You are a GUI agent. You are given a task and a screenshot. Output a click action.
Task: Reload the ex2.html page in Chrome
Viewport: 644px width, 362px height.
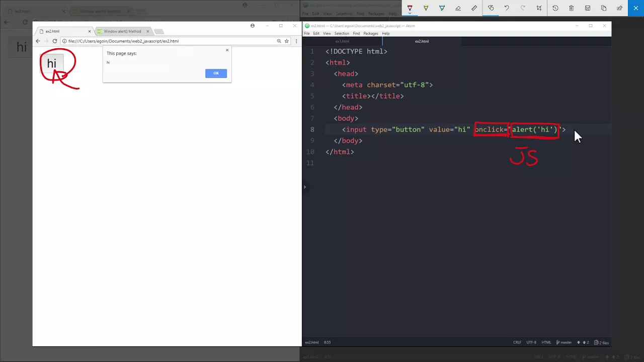(x=54, y=41)
